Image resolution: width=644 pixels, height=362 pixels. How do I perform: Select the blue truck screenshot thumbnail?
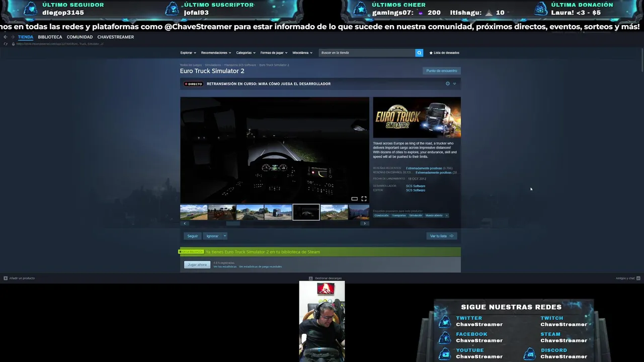click(278, 212)
